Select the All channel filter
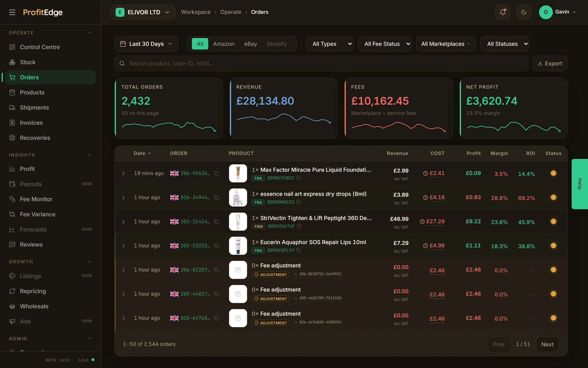 pos(200,44)
